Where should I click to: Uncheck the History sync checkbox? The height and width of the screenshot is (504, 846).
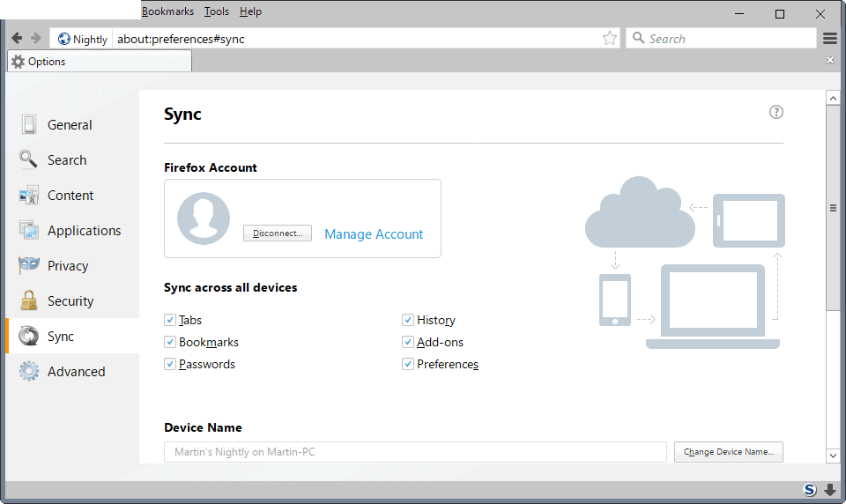(408, 320)
